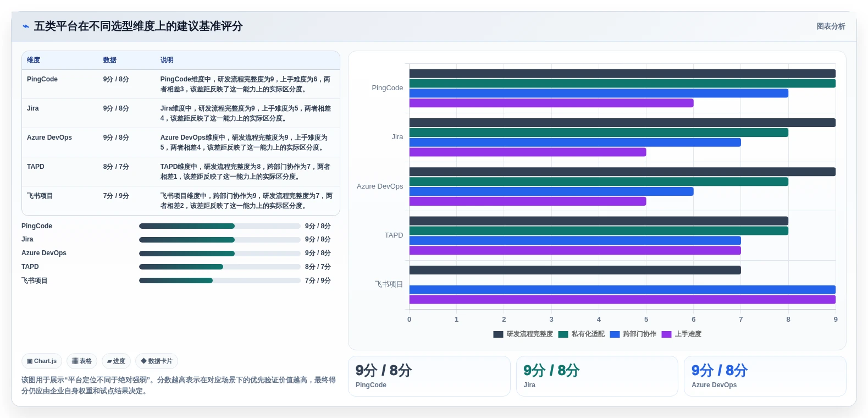Click the Jira progress bar
This screenshot has height=418, width=868.
(219, 240)
